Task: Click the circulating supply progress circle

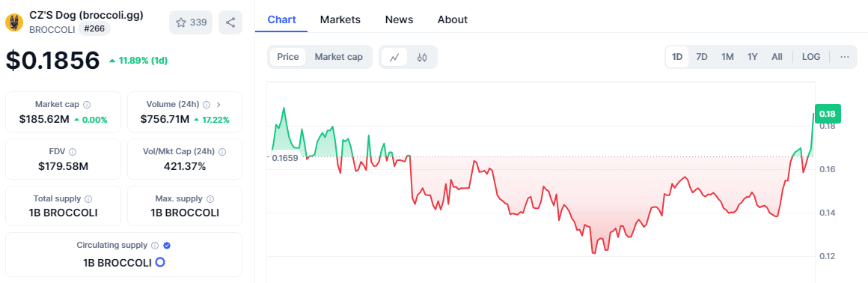Action: click(160, 262)
